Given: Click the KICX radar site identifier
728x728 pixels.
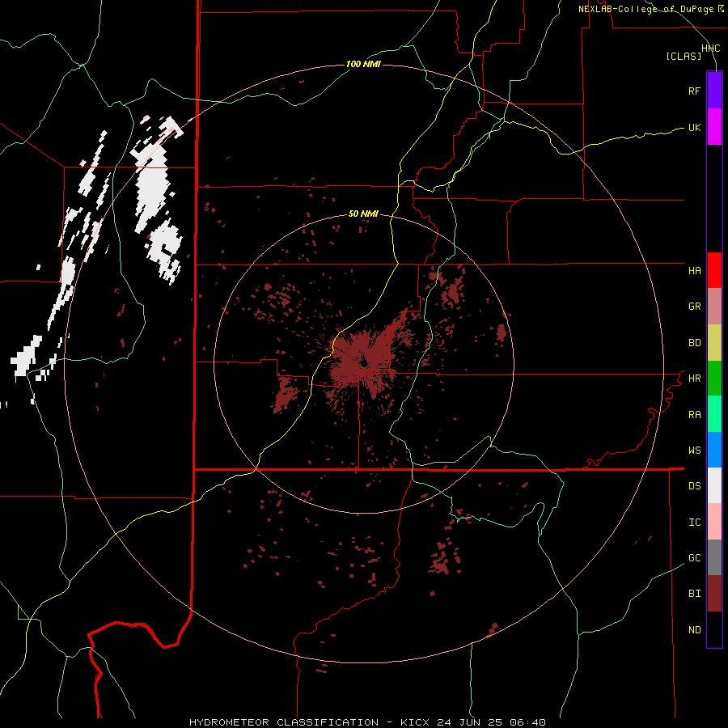Looking at the screenshot, I should (415, 722).
